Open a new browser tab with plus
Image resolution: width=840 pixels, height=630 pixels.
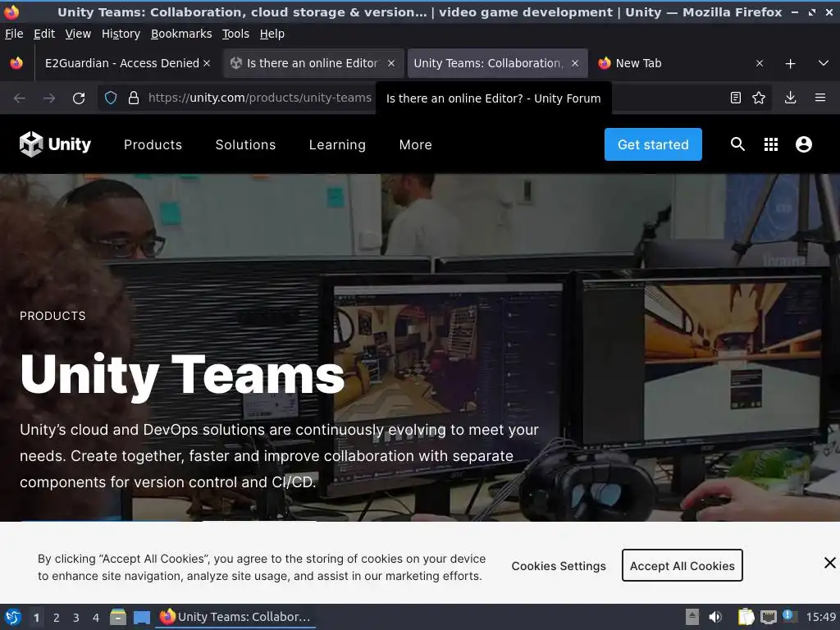pyautogui.click(x=790, y=63)
